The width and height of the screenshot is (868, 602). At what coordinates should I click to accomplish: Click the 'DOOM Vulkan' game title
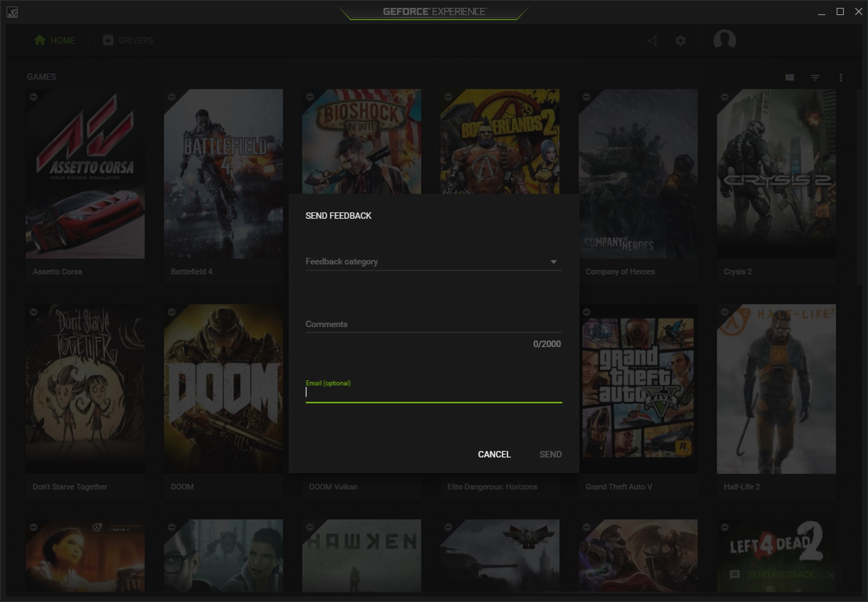click(x=333, y=487)
